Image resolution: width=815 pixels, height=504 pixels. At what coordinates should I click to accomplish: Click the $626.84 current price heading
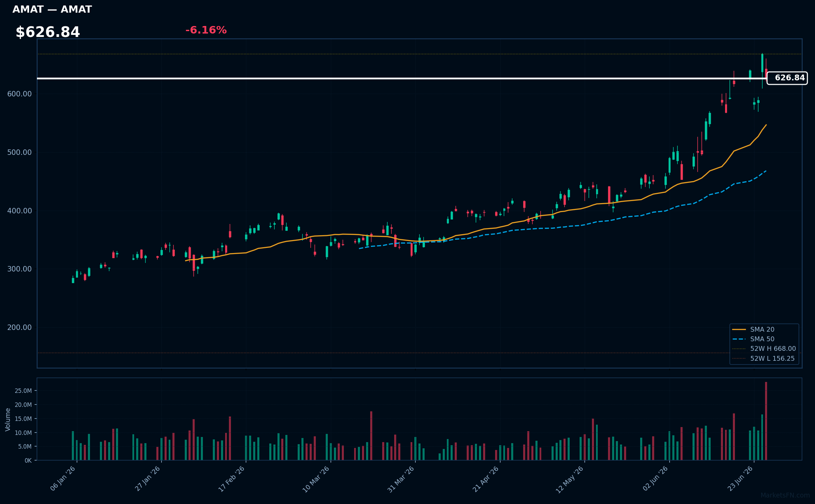(x=48, y=32)
